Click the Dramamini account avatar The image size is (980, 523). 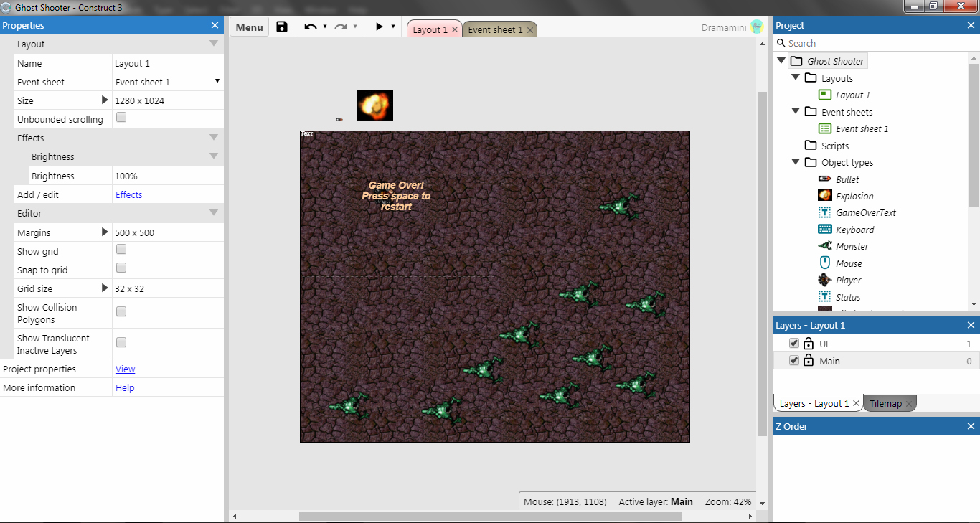click(x=757, y=27)
